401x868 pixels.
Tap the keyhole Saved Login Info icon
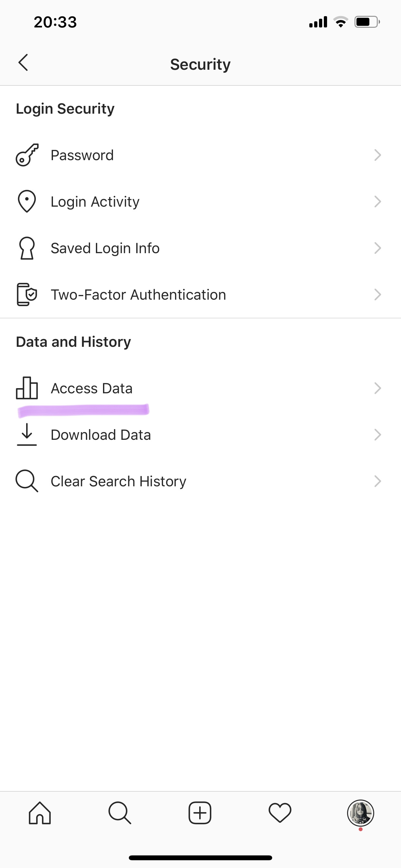27,248
